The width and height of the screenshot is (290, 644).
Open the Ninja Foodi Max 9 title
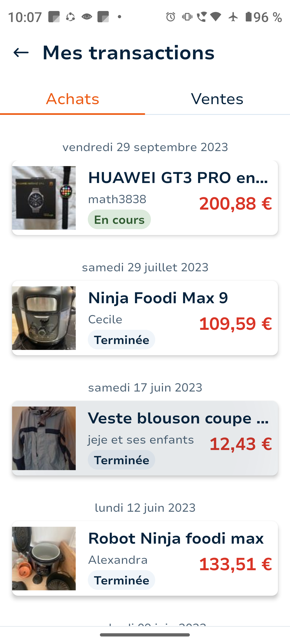tap(158, 298)
